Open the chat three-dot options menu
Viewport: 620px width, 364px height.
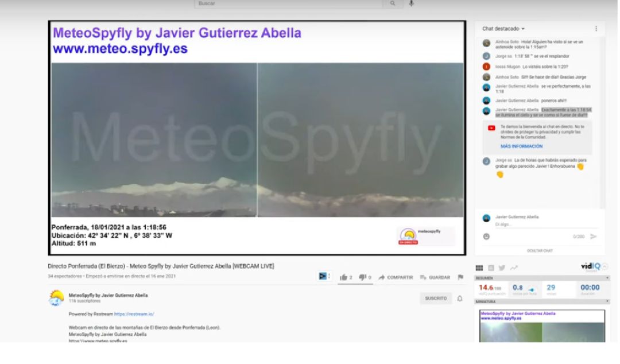[596, 29]
